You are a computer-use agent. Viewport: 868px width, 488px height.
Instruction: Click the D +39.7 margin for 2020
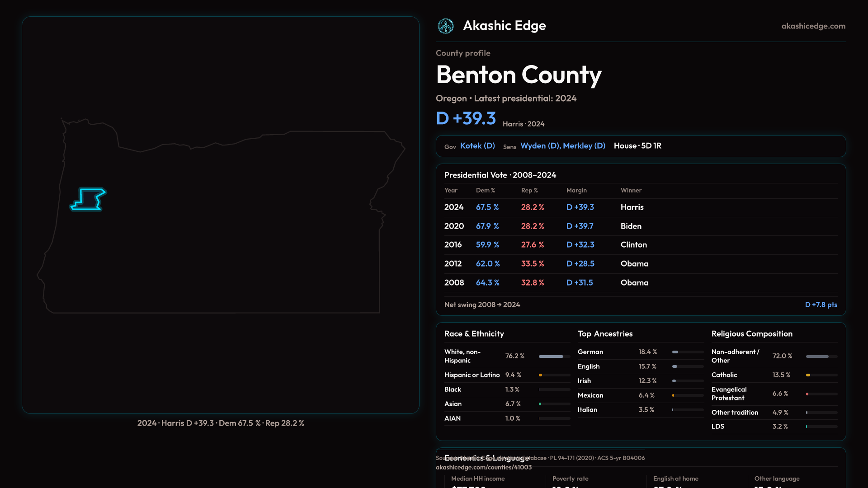(580, 226)
